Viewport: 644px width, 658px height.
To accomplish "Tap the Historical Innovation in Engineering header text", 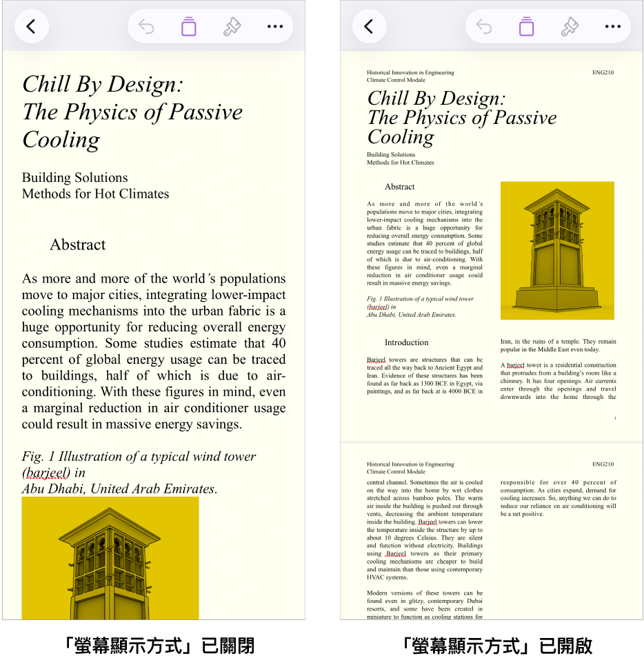I will [x=410, y=72].
